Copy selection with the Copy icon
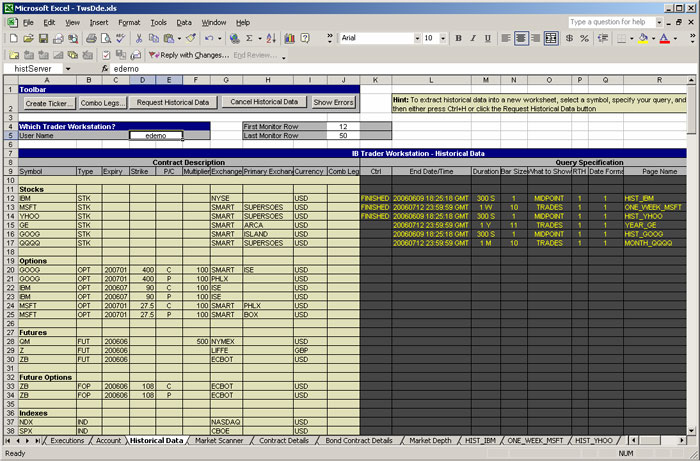 point(154,39)
